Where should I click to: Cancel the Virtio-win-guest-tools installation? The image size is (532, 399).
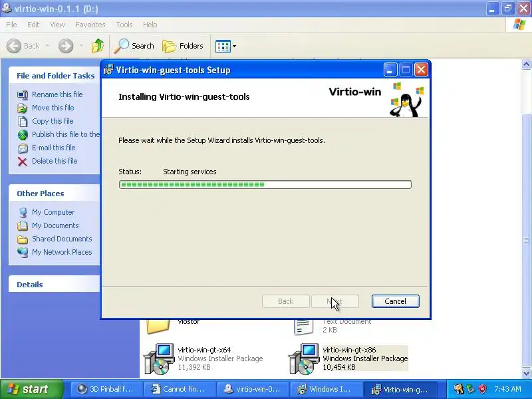pos(395,301)
